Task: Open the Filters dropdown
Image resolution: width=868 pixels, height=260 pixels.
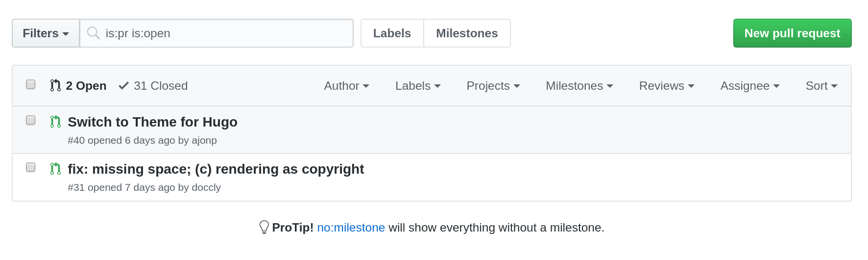Action: tap(46, 33)
